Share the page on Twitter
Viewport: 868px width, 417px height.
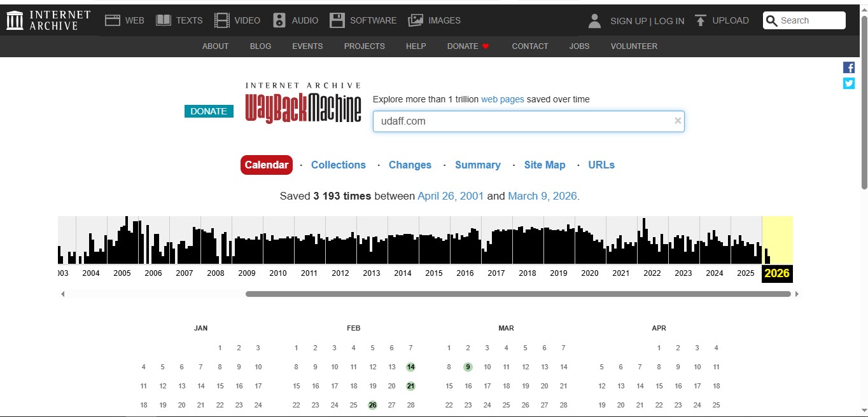pos(849,83)
